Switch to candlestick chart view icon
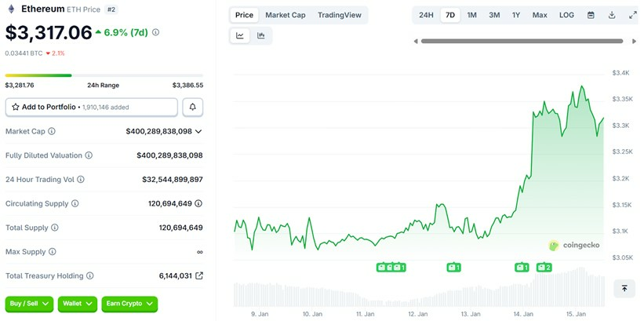The image size is (644, 321). point(260,35)
